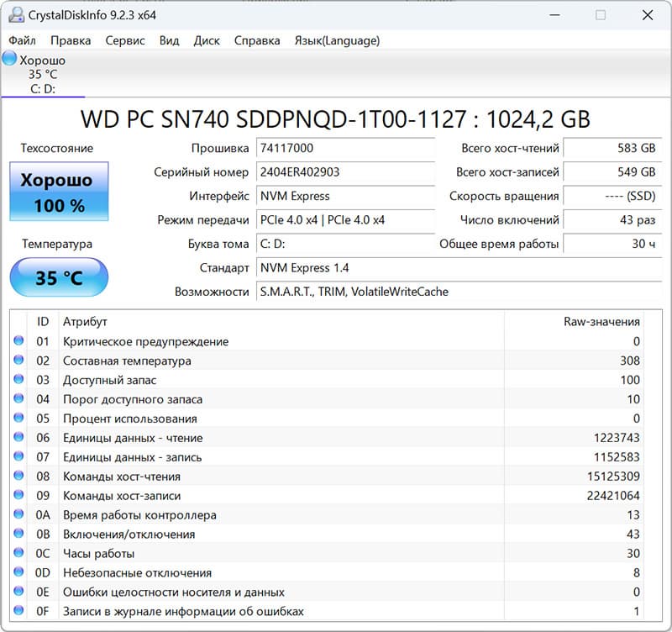Click the 35 °C temperature button
672x632 pixels.
point(59,277)
